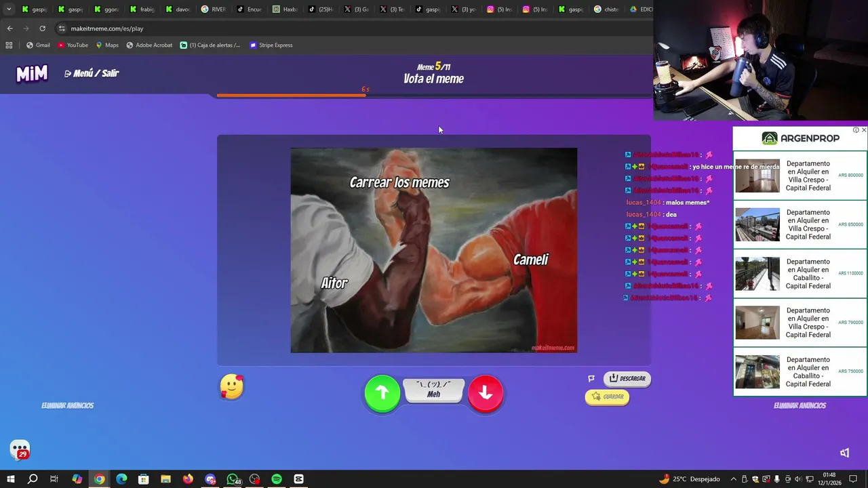Save the meme with Guardar
Screen dimensions: 868x488
(608, 396)
